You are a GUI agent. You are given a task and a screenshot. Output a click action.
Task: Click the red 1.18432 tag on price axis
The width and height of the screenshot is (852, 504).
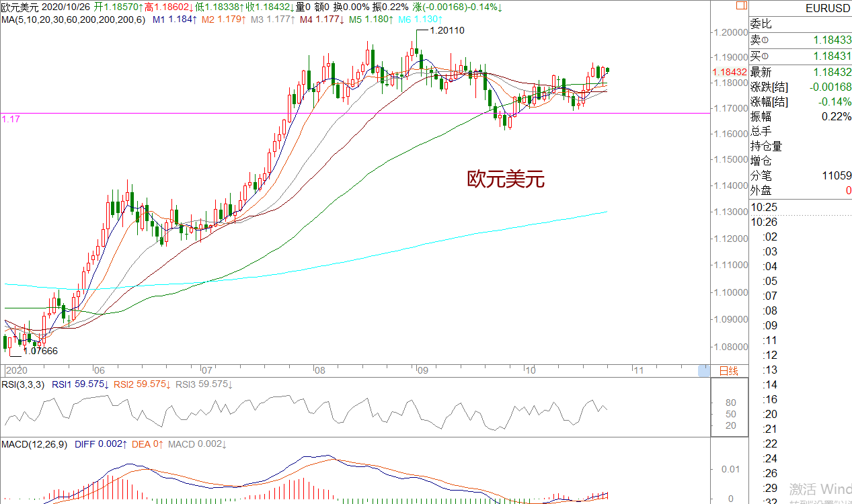pyautogui.click(x=729, y=71)
